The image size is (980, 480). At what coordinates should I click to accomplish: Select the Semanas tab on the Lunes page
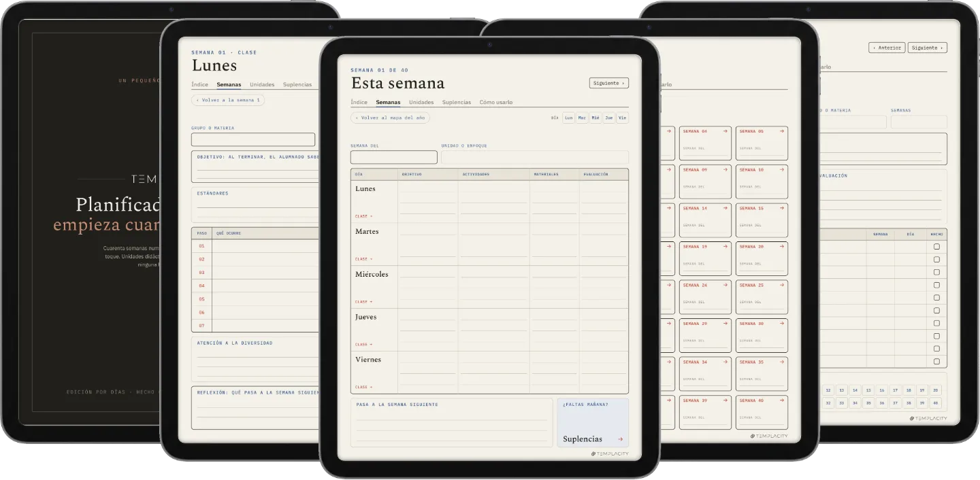(229, 84)
